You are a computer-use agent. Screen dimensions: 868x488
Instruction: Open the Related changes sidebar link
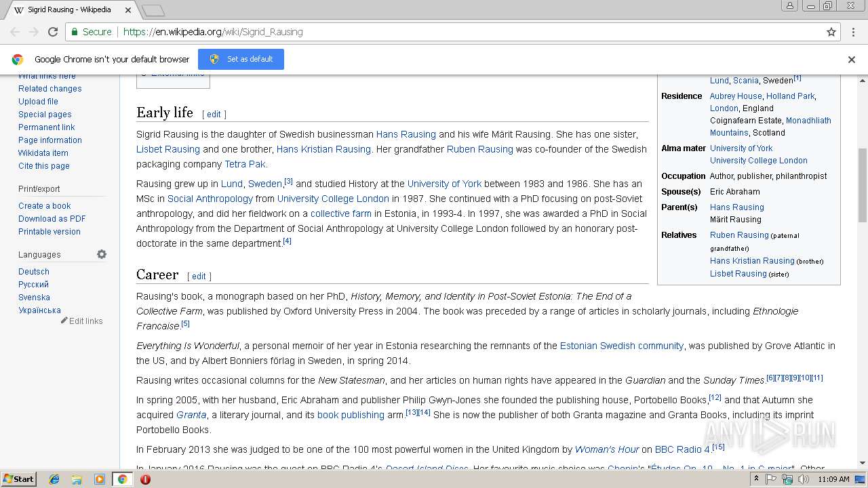[x=50, y=89]
